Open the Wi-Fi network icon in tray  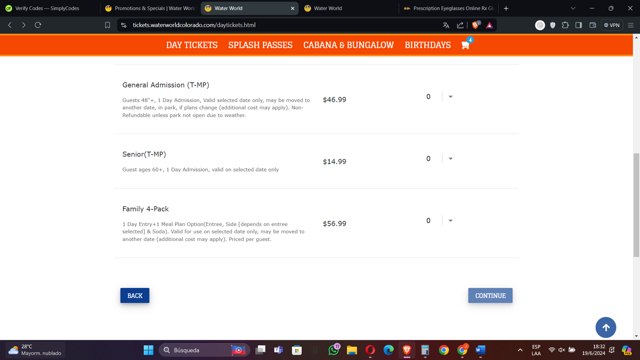552,350
